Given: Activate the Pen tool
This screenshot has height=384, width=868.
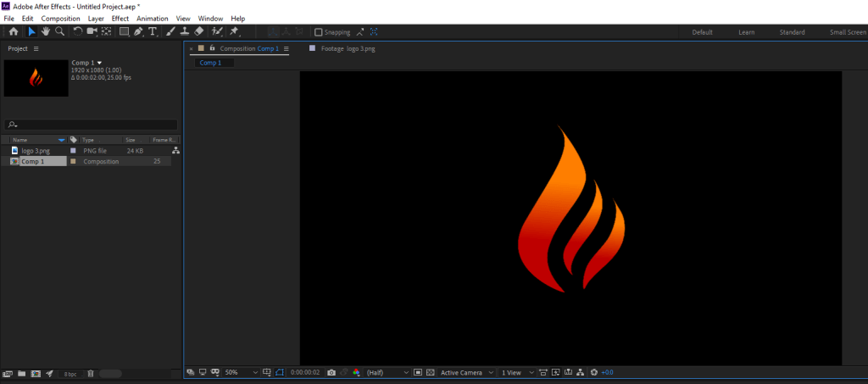Looking at the screenshot, I should pyautogui.click(x=138, y=31).
